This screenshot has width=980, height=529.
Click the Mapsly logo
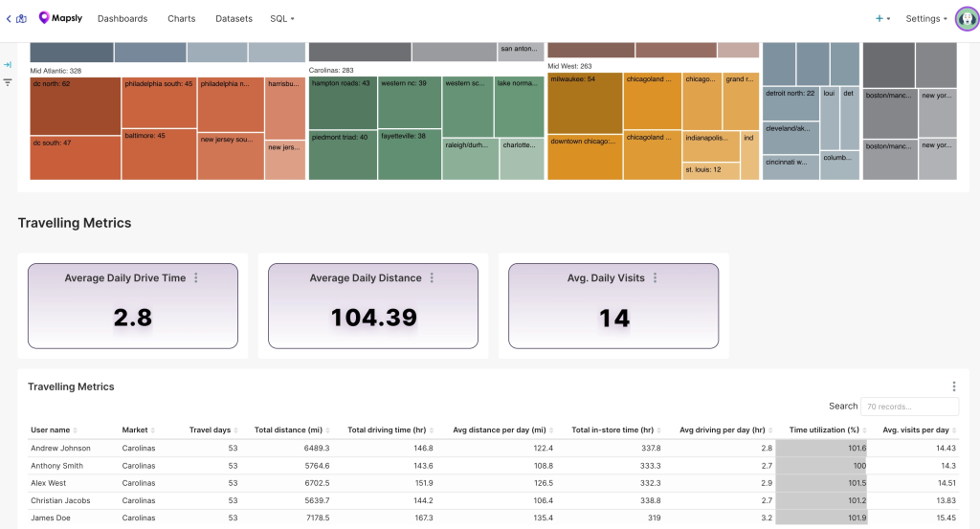tap(59, 18)
